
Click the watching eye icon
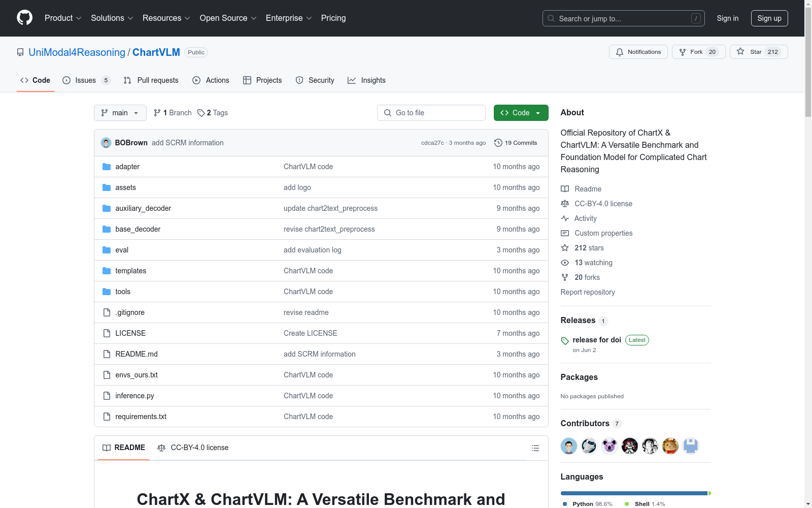tap(565, 263)
